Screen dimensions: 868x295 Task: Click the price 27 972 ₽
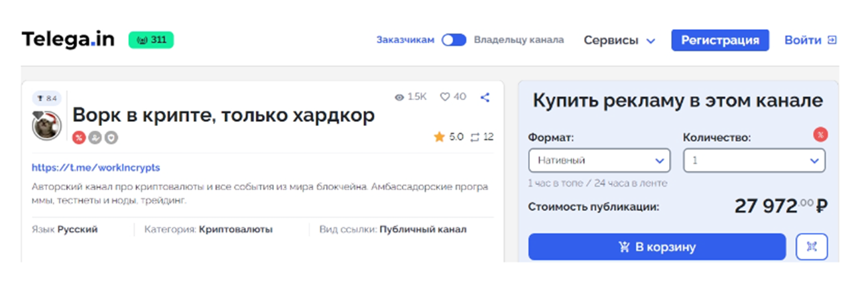(781, 206)
